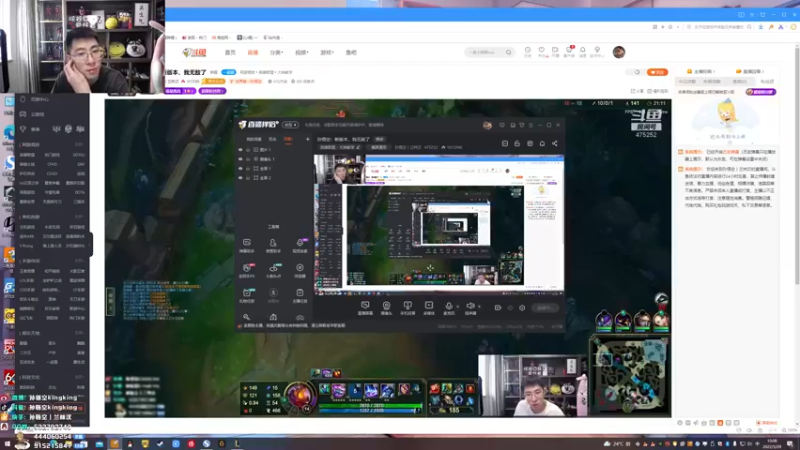Image resolution: width=800 pixels, height=450 pixels.
Task: Hide the 摄像头1 layer with its eye icon
Action: pyautogui.click(x=240, y=159)
